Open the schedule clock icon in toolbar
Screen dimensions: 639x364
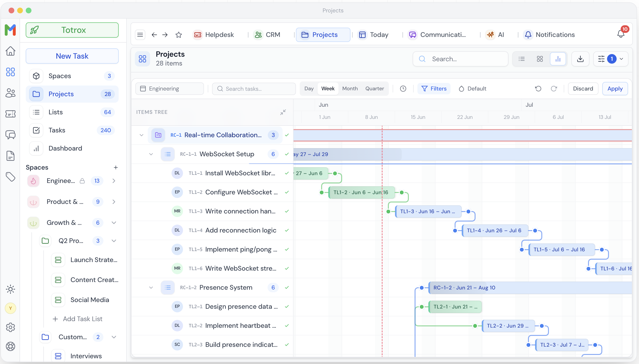[403, 89]
